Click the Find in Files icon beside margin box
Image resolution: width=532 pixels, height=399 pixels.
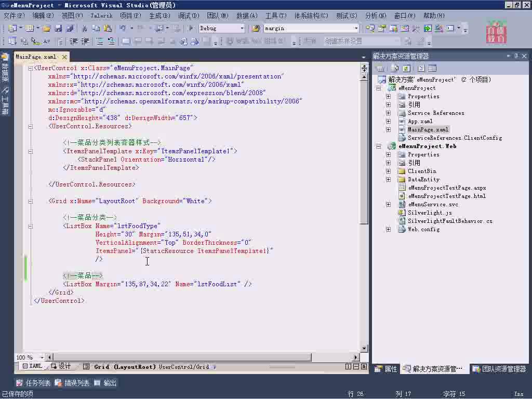256,29
